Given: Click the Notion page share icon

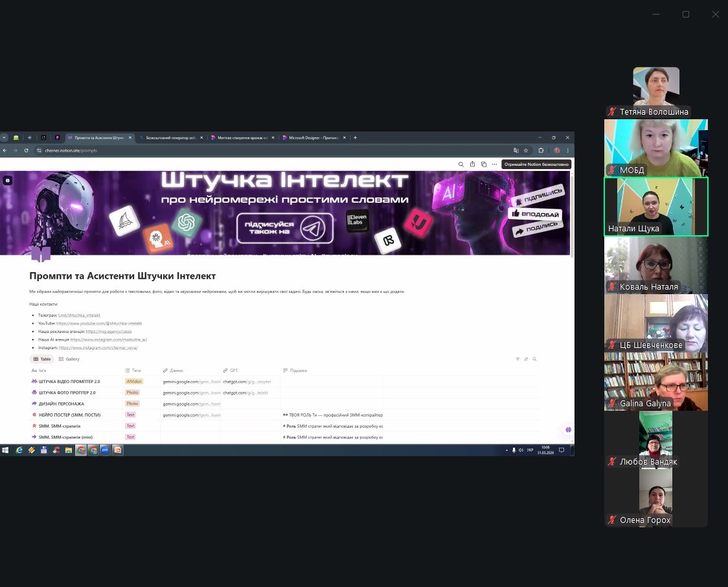Looking at the screenshot, I should [x=472, y=165].
